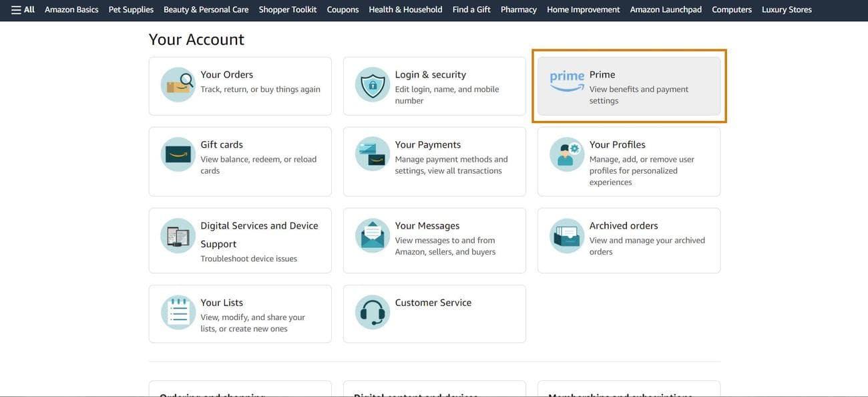The height and width of the screenshot is (397, 868).
Task: Open the Prime benefits card
Action: pos(628,86)
